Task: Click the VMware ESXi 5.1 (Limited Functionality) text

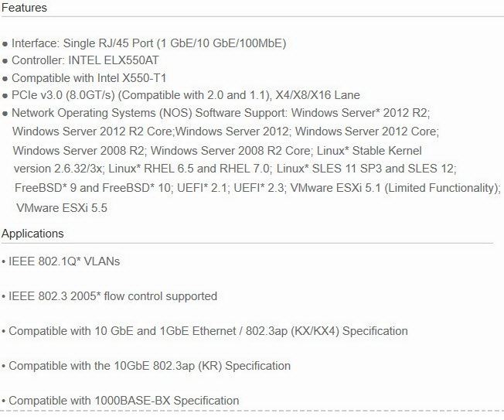Action: (395, 188)
